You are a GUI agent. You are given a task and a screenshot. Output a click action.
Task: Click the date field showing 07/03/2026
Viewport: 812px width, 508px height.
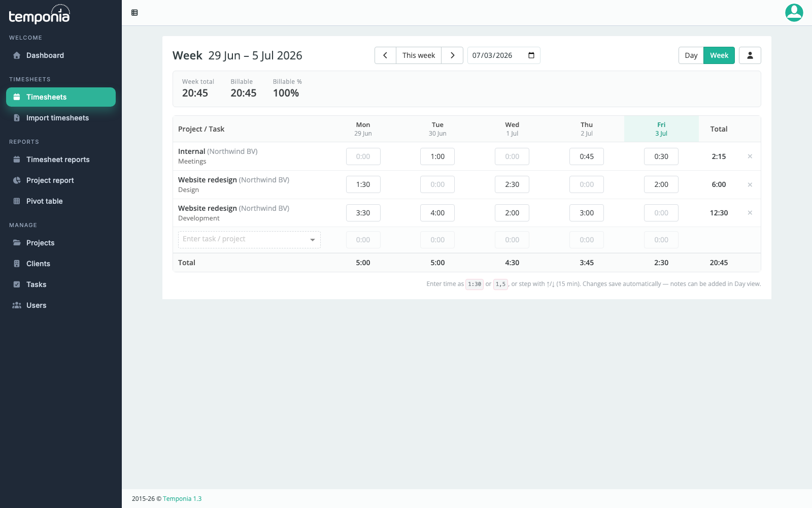503,55
